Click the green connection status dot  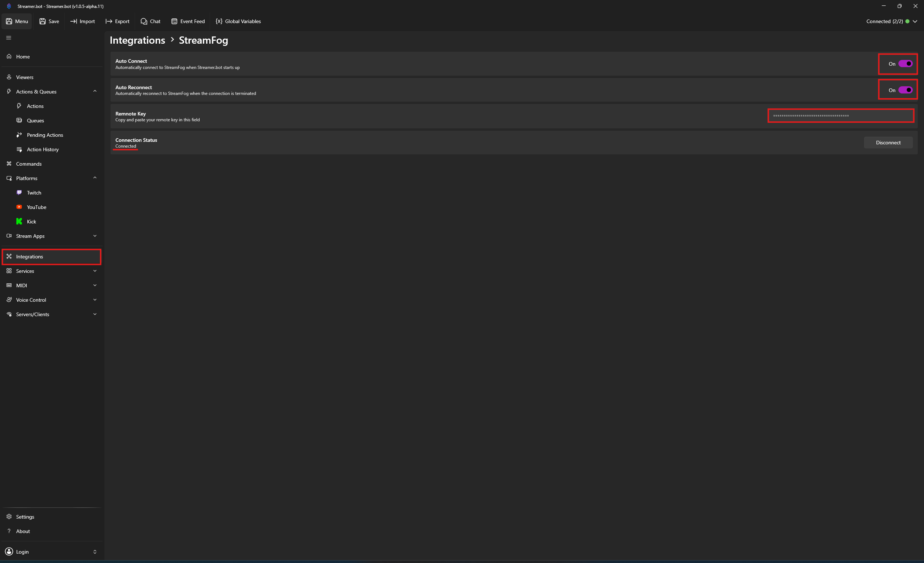point(907,21)
